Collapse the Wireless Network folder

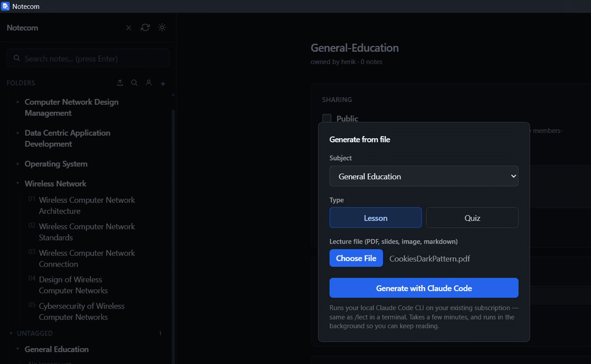(18, 183)
